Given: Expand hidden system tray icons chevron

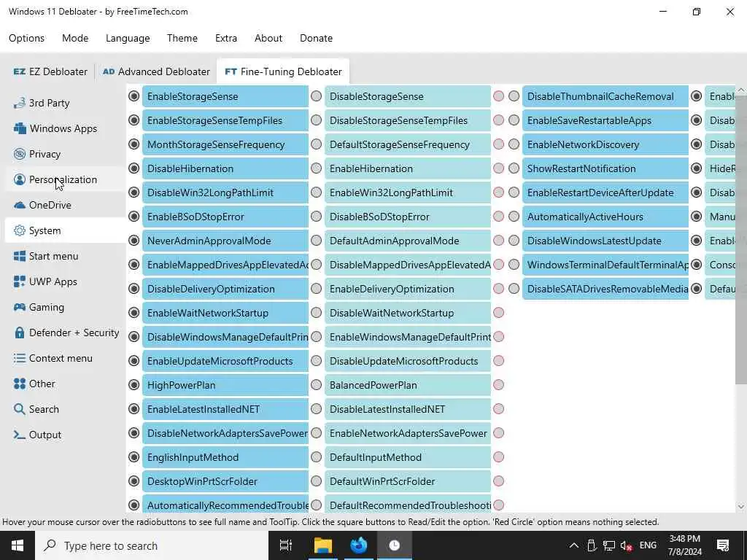Looking at the screenshot, I should point(574,545).
